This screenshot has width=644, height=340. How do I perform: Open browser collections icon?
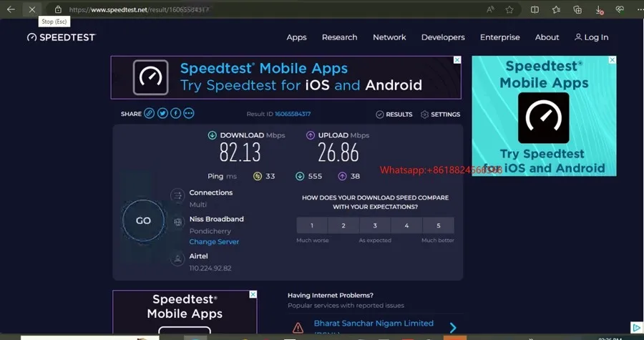pyautogui.click(x=577, y=9)
